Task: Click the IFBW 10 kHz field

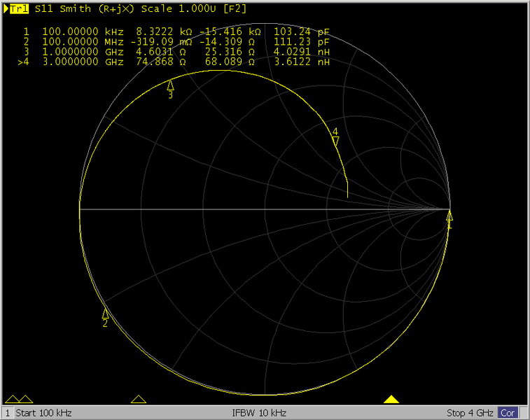Action: pyautogui.click(x=259, y=413)
